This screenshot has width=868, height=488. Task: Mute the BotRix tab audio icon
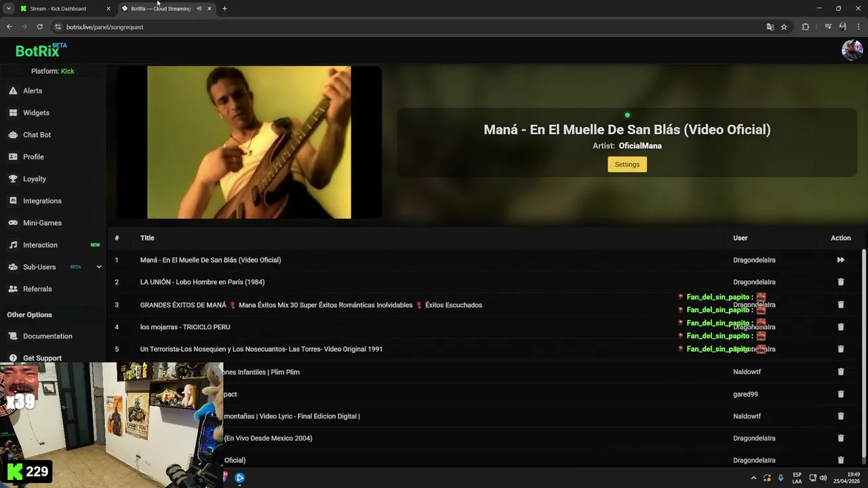[199, 9]
